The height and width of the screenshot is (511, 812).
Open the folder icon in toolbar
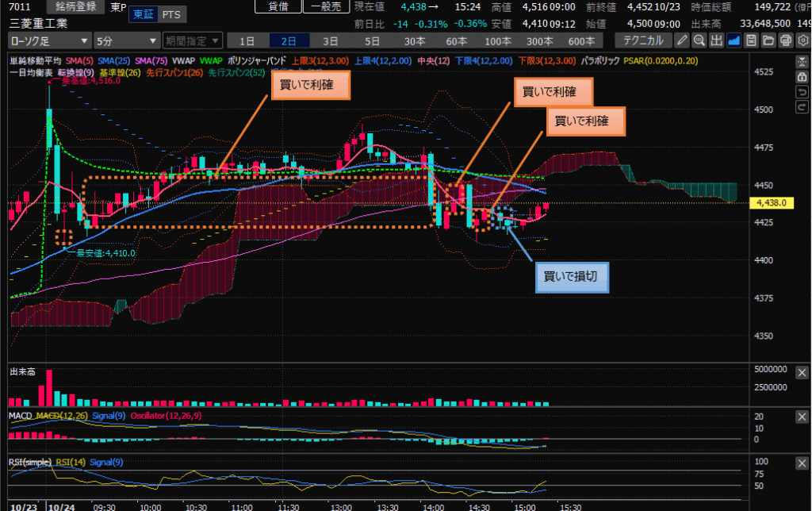(768, 40)
